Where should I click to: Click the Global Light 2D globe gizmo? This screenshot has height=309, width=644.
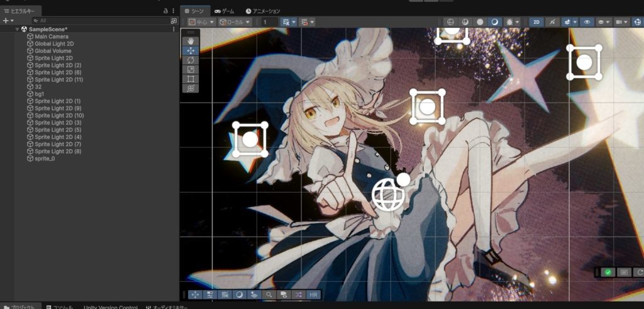[x=389, y=195]
